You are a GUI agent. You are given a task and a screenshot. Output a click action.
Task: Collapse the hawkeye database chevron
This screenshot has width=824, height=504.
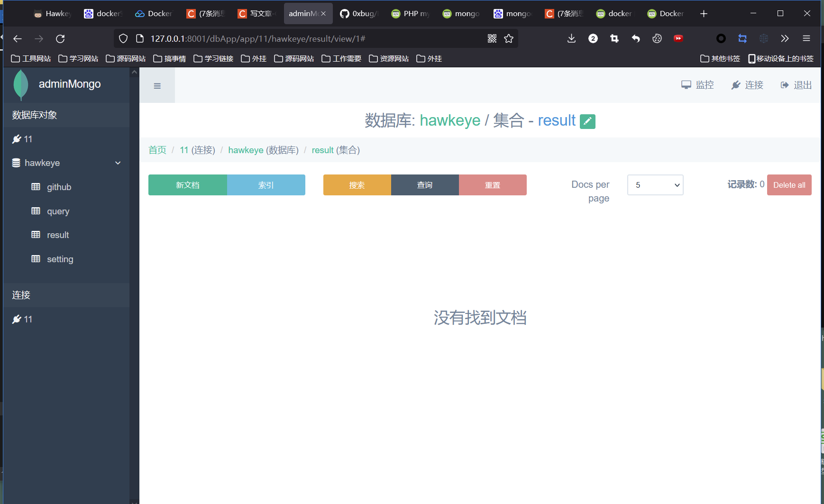(118, 163)
